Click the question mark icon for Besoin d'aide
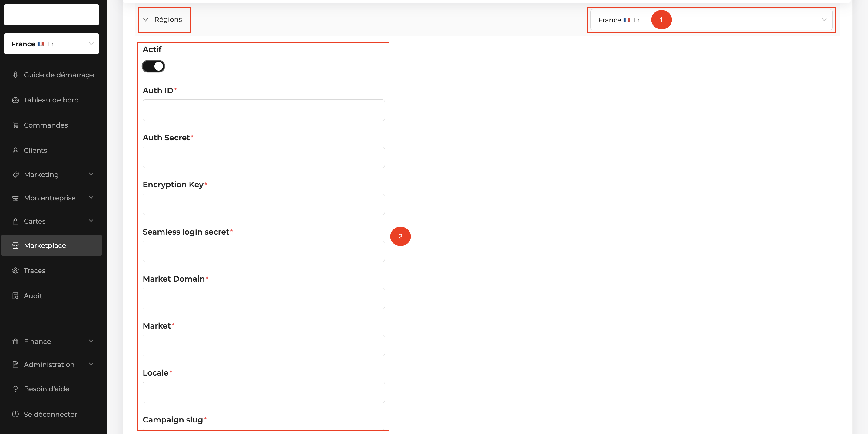Viewport: 868px width, 434px height. pos(15,389)
